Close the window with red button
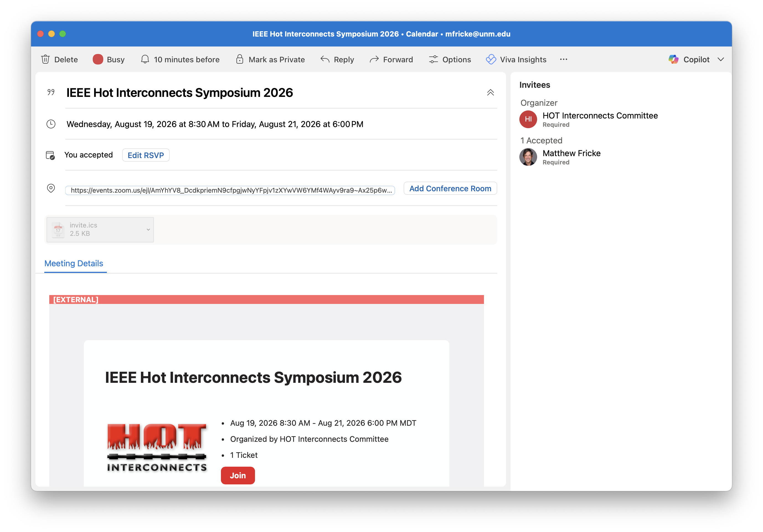The width and height of the screenshot is (763, 532). pos(40,34)
